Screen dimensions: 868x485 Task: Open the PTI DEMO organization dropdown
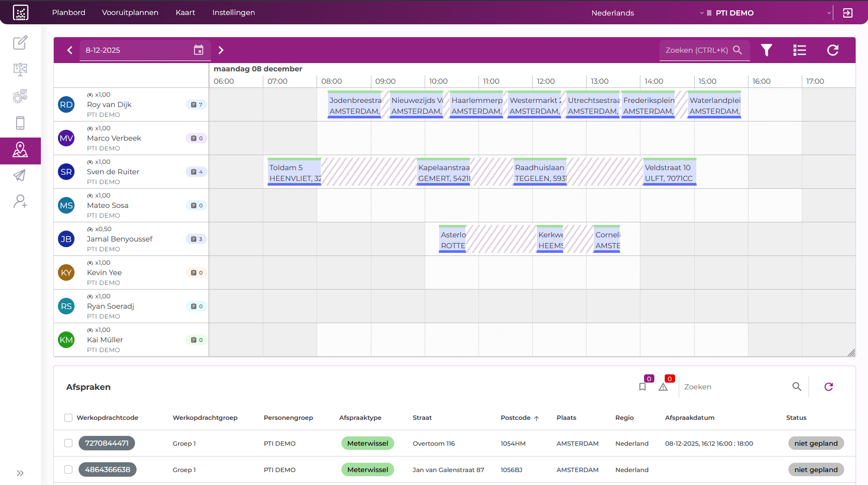[769, 13]
